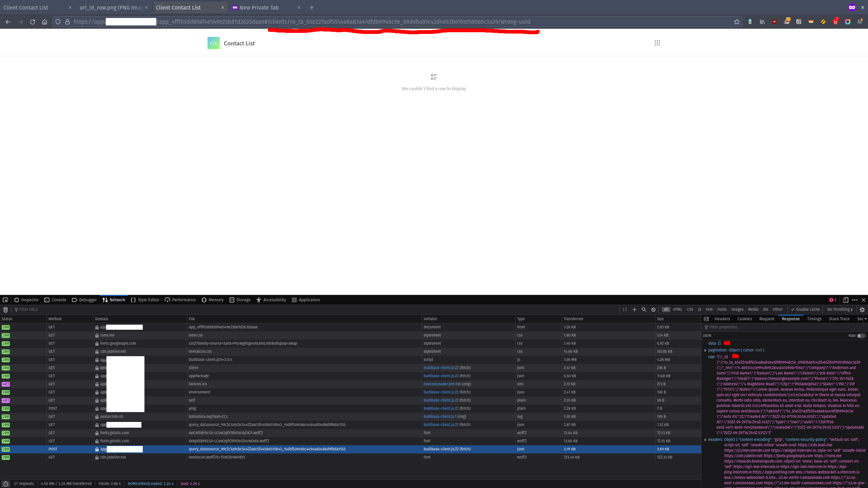The width and height of the screenshot is (868, 488).
Task: Expand the pagination object node
Action: (x=706, y=350)
